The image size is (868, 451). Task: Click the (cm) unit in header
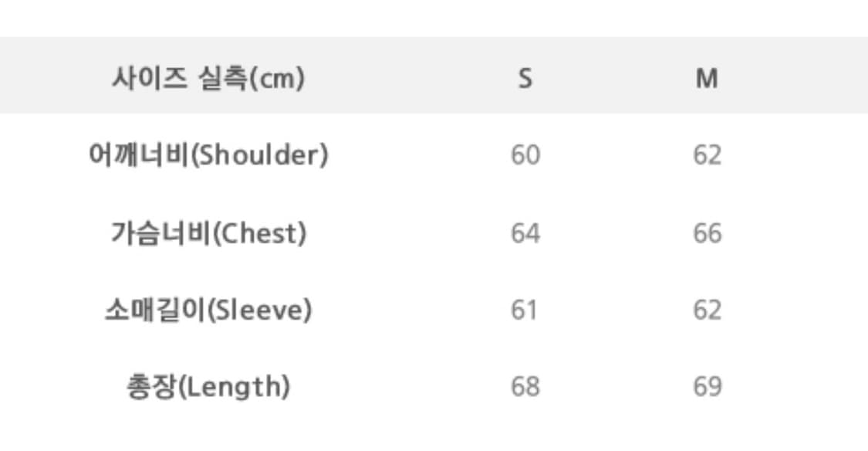(276, 78)
